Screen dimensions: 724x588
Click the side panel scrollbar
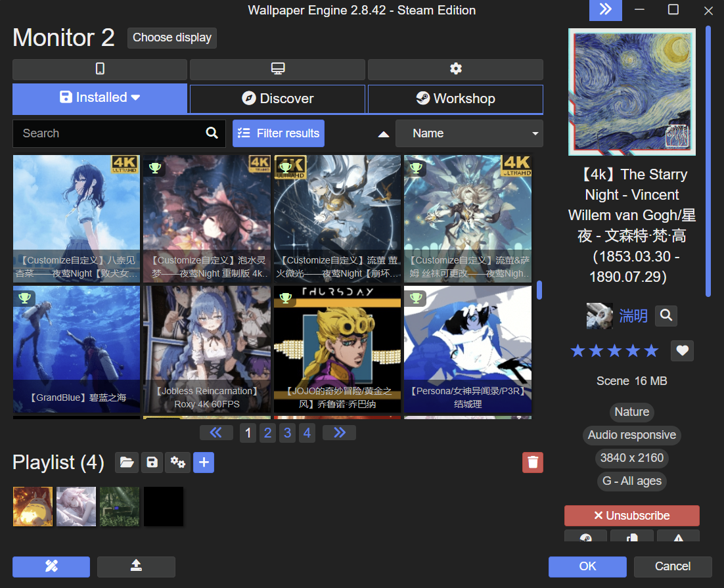point(708,162)
